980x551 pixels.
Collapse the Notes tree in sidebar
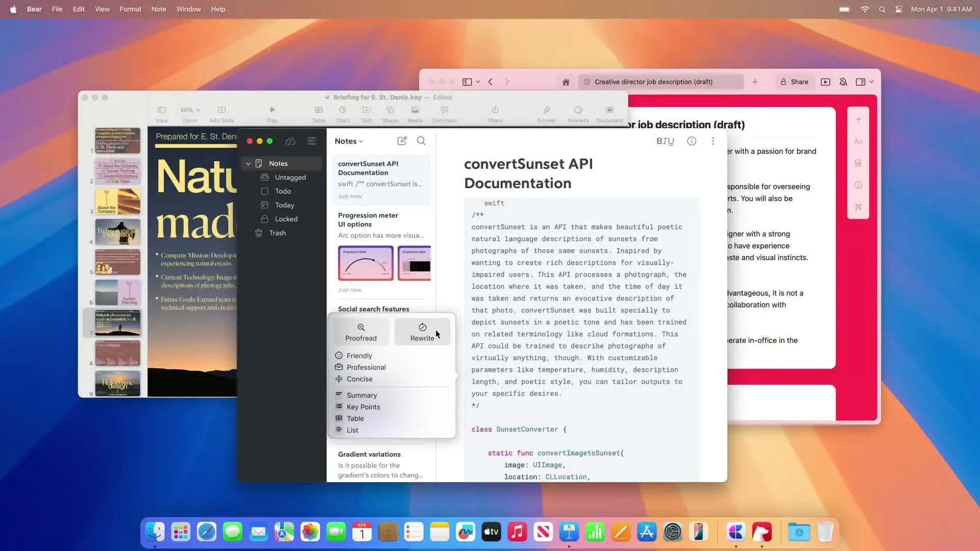(x=248, y=164)
